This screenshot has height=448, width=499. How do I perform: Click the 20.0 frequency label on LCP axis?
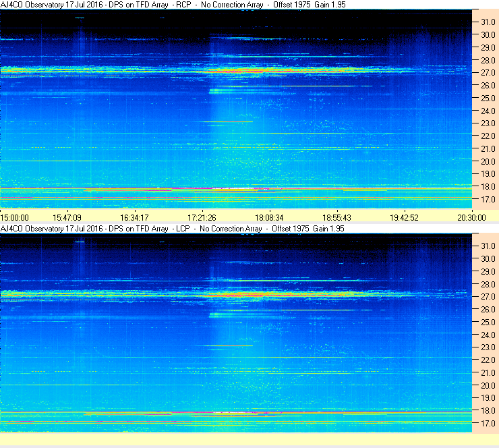488,385
